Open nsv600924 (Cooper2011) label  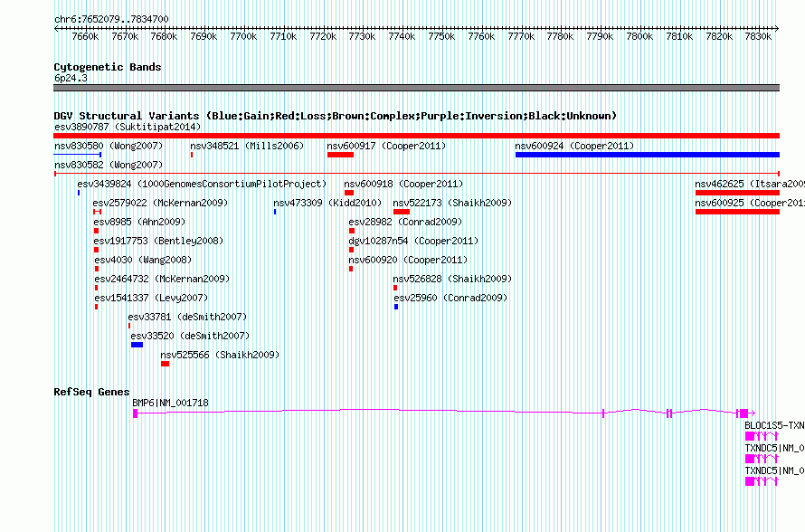(574, 146)
